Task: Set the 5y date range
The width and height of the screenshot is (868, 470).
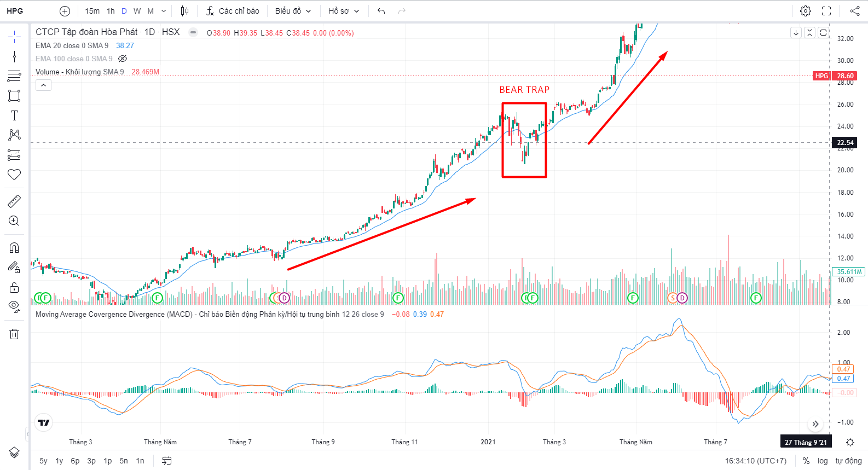Action: click(43, 461)
